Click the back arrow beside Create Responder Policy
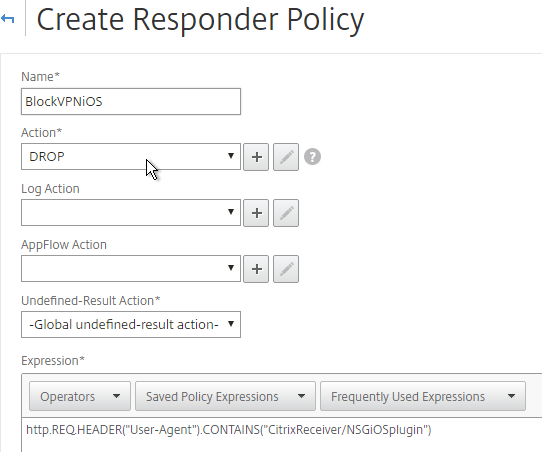Viewport: 542px width, 452px height. 8,19
